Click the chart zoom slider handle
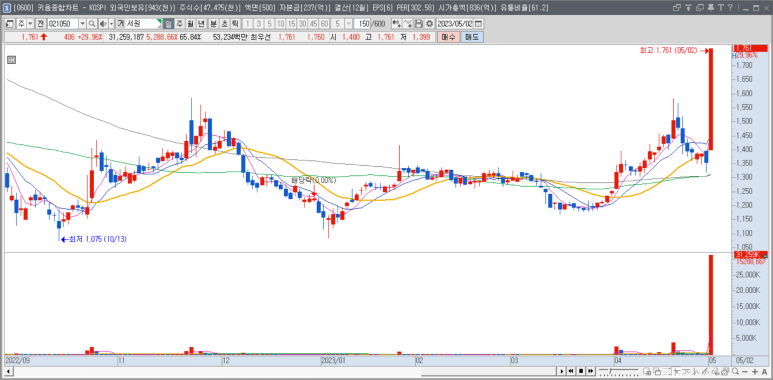773x380 pixels. 610,371
